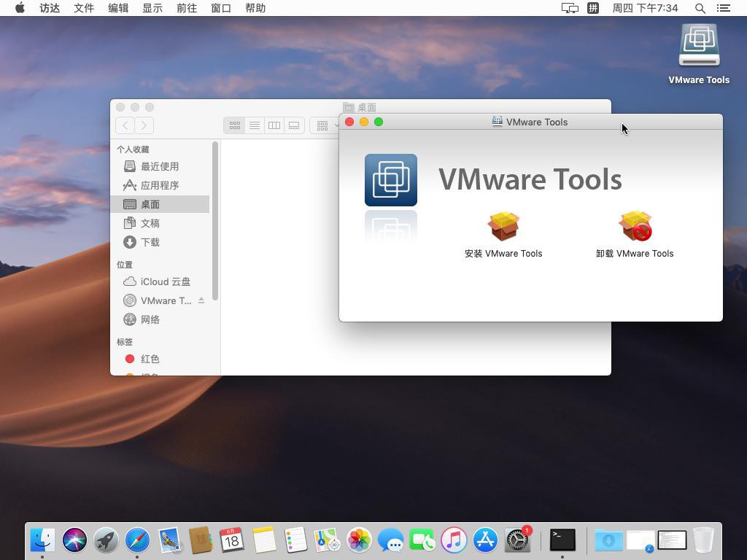Select 最近使用 in Finder sidebar

[x=161, y=166]
